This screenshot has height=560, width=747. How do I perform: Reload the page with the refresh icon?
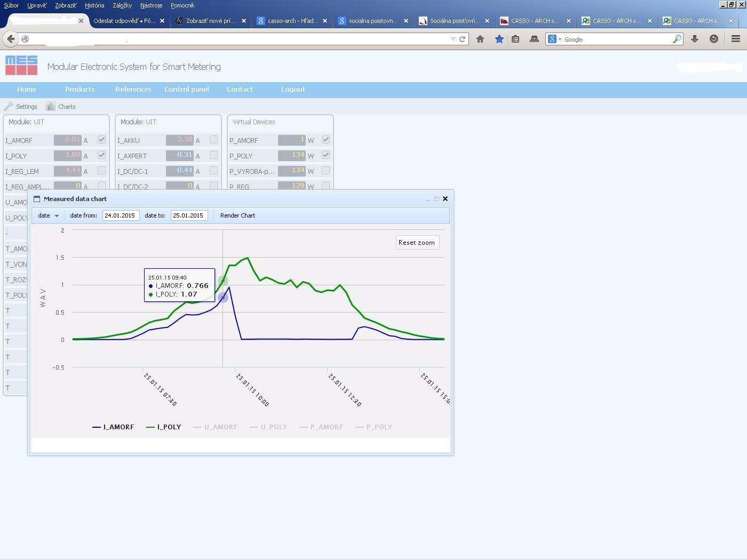pyautogui.click(x=463, y=39)
